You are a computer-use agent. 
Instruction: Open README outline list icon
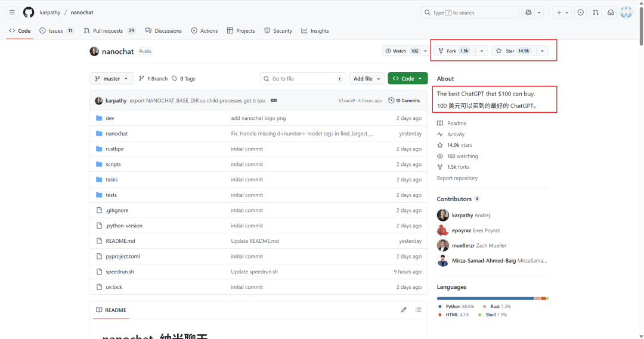(418, 310)
